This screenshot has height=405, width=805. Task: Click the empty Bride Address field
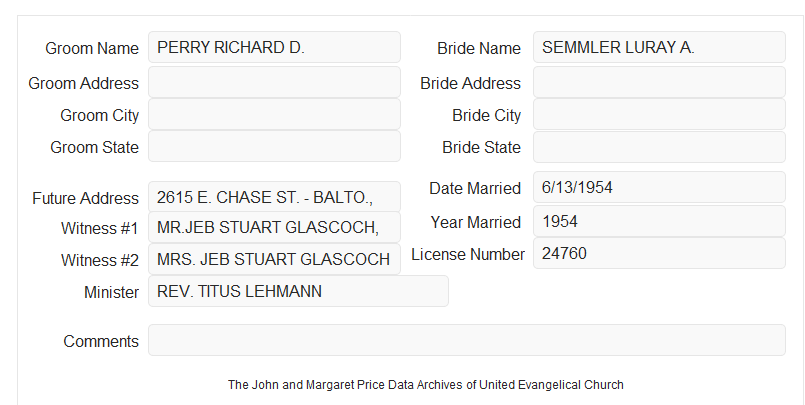[659, 82]
